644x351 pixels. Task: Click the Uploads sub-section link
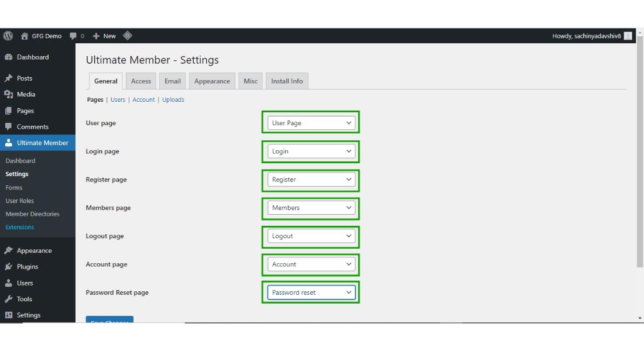pyautogui.click(x=173, y=100)
